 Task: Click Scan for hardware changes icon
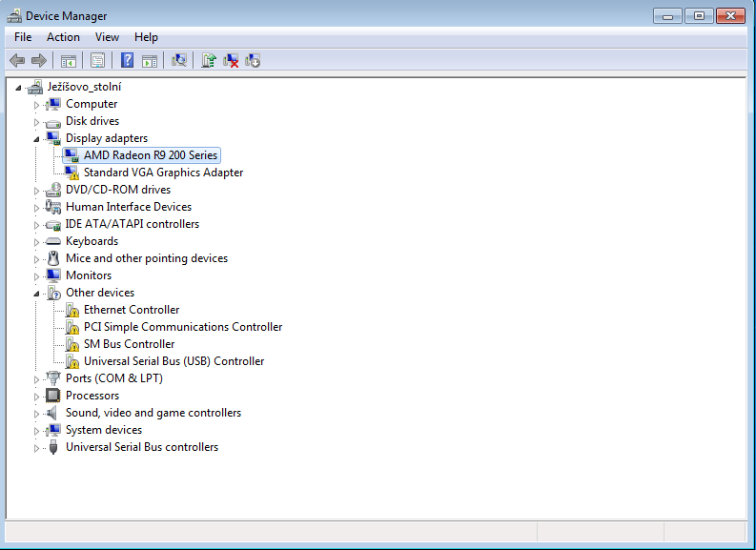(x=178, y=60)
